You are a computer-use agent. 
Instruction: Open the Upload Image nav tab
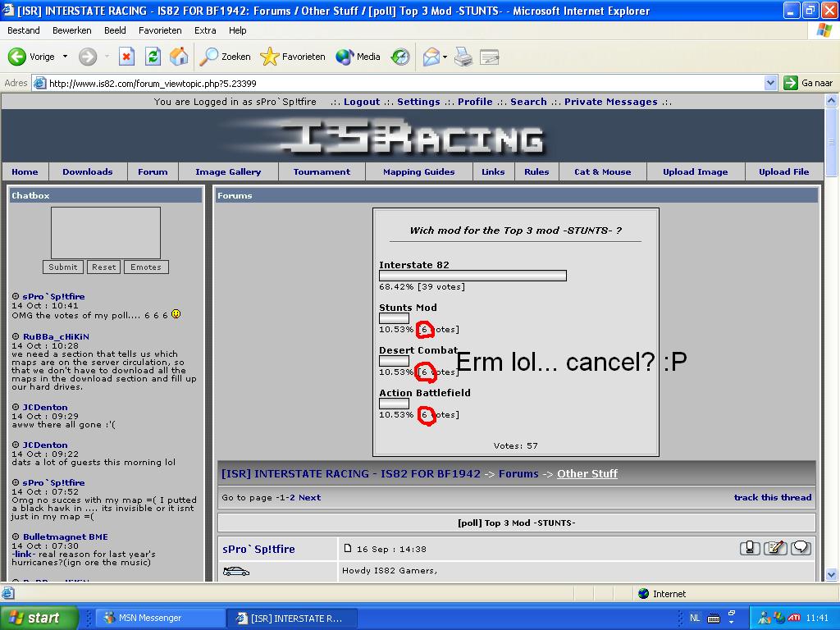pos(696,172)
